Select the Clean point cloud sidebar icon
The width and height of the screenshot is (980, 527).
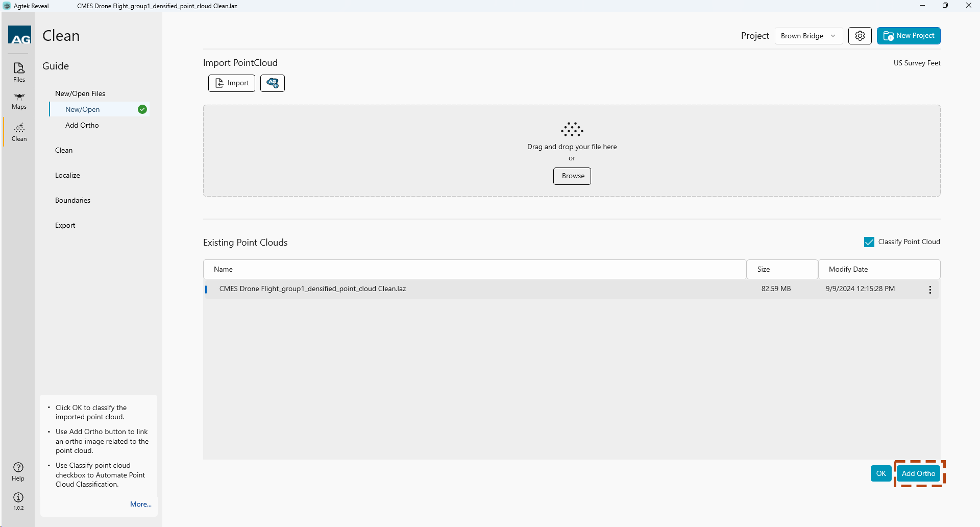(19, 132)
